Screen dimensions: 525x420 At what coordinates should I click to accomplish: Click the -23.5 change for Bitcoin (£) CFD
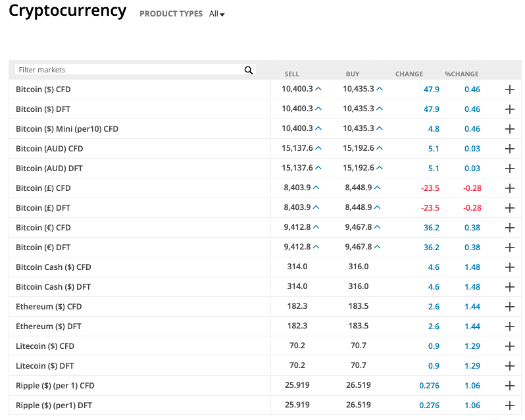point(430,188)
